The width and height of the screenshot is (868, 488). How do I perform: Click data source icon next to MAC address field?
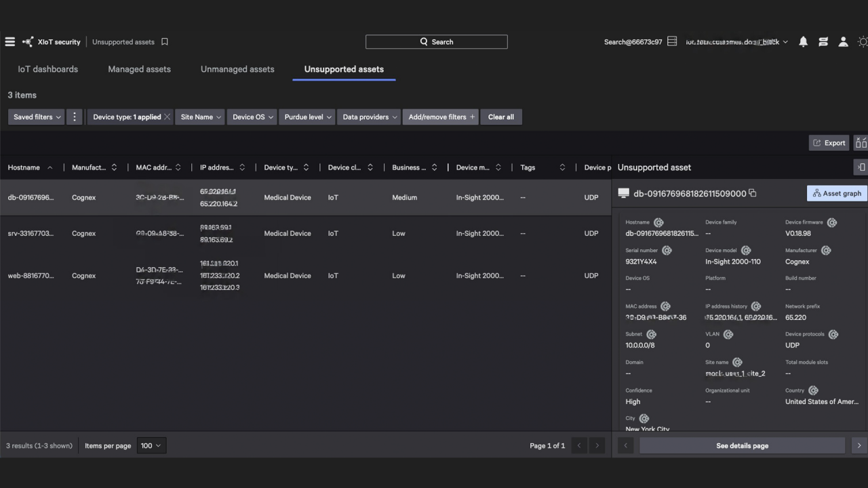point(665,306)
